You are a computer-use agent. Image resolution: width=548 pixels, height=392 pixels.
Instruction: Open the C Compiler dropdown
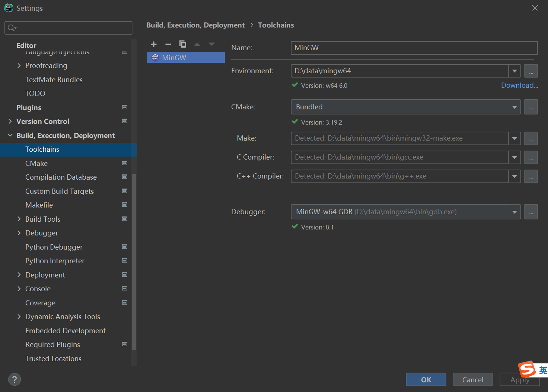click(514, 157)
